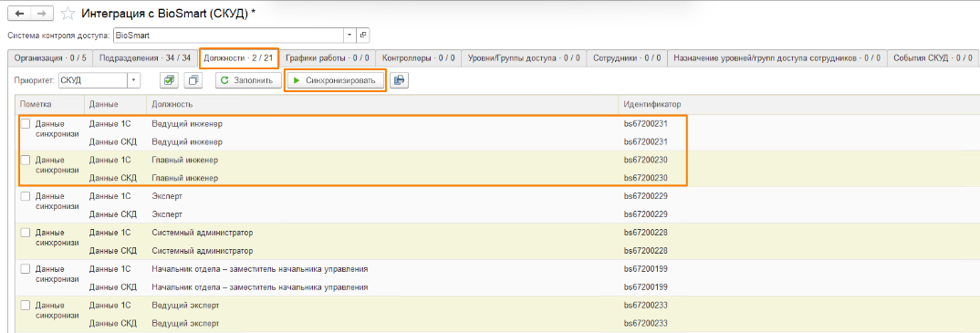Open the selected access control system with its open button

pyautogui.click(x=363, y=35)
